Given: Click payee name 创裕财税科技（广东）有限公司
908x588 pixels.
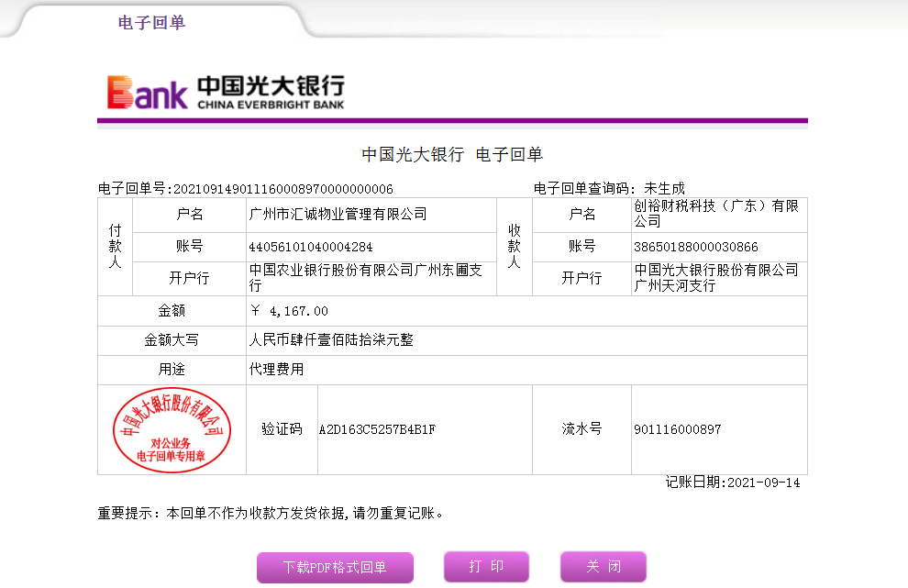Looking at the screenshot, I should click(x=716, y=213).
